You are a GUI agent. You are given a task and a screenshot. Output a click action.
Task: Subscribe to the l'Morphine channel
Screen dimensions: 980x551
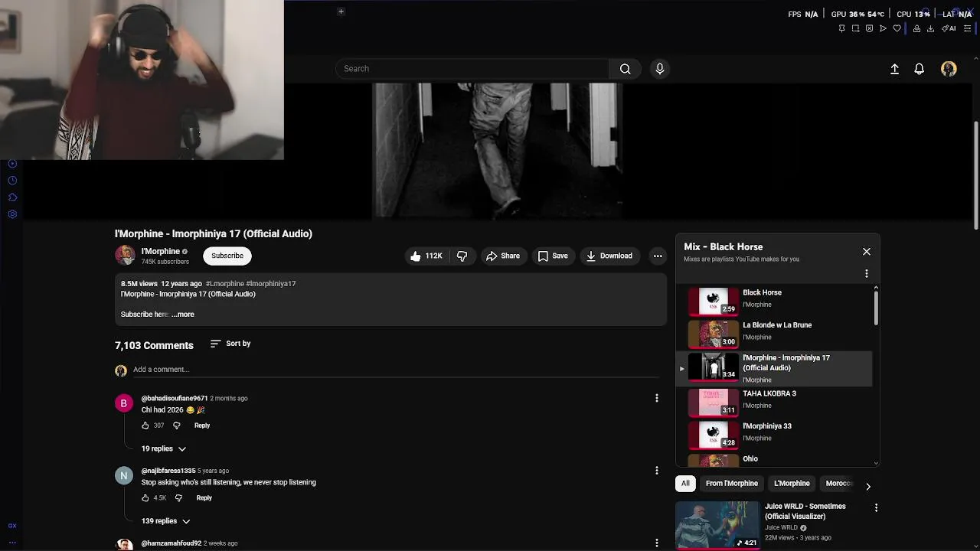(227, 256)
